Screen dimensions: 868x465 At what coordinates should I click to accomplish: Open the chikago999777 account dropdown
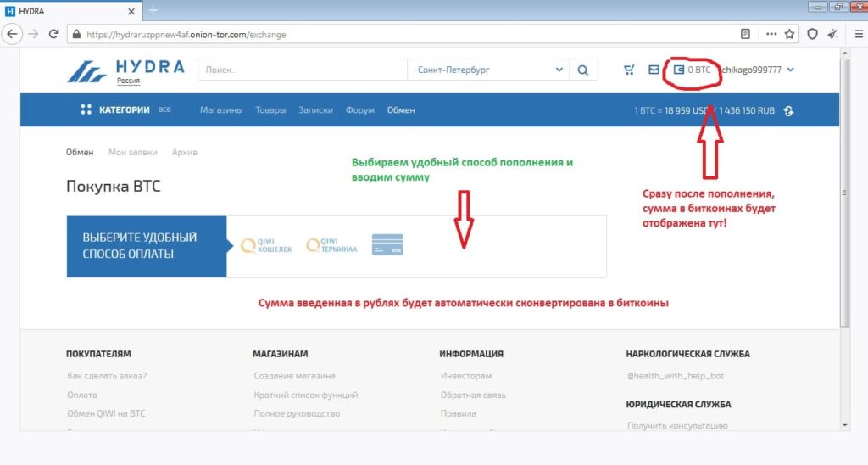pos(759,70)
